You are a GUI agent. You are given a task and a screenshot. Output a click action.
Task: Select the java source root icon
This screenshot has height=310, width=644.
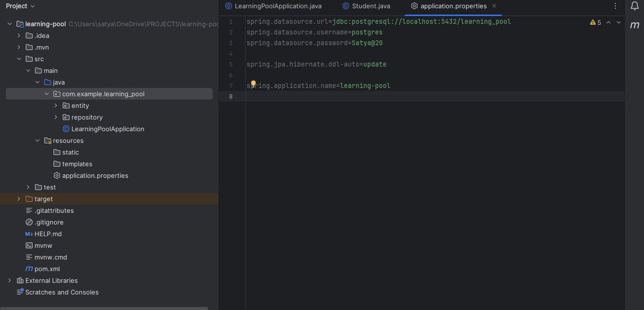pyautogui.click(x=48, y=83)
